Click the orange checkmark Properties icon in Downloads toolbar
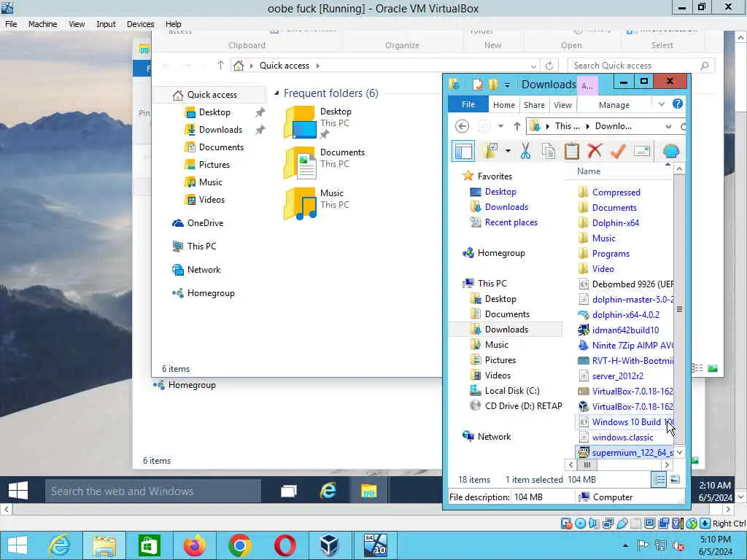Screen dimensions: 747x560 (618, 151)
